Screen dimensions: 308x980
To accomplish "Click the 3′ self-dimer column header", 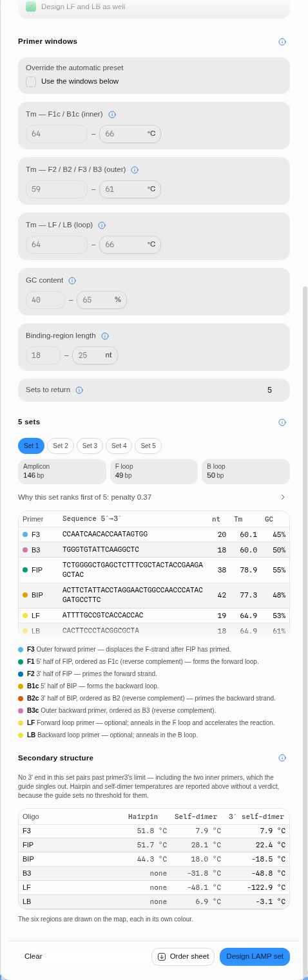I will coord(256,816).
